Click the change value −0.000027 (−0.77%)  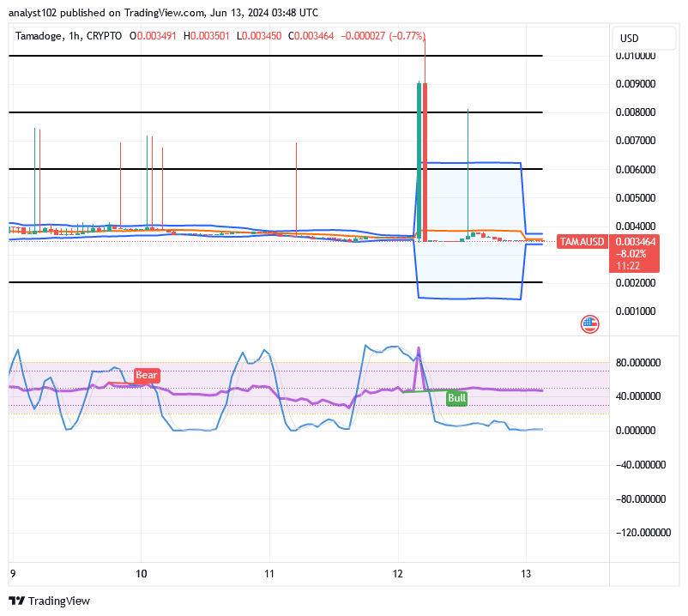point(383,36)
